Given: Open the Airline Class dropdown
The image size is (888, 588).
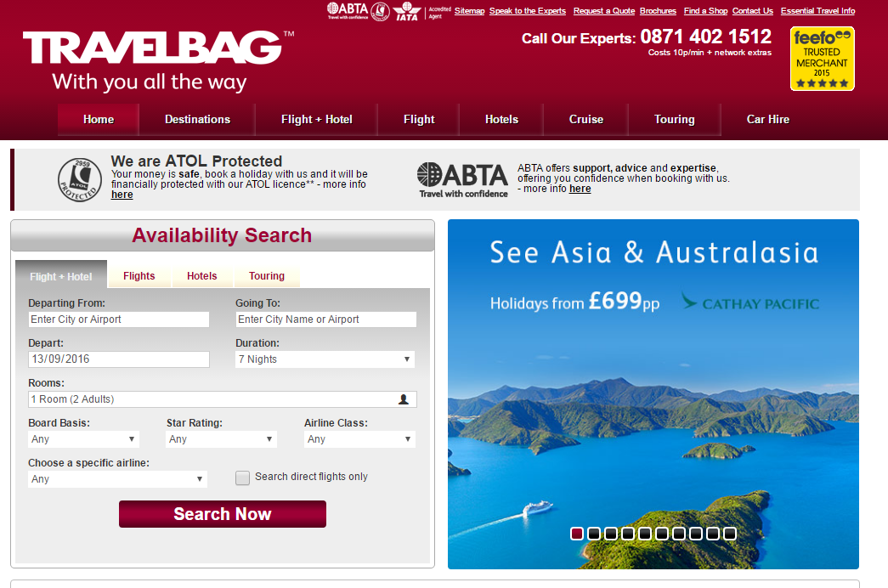Looking at the screenshot, I should click(359, 438).
